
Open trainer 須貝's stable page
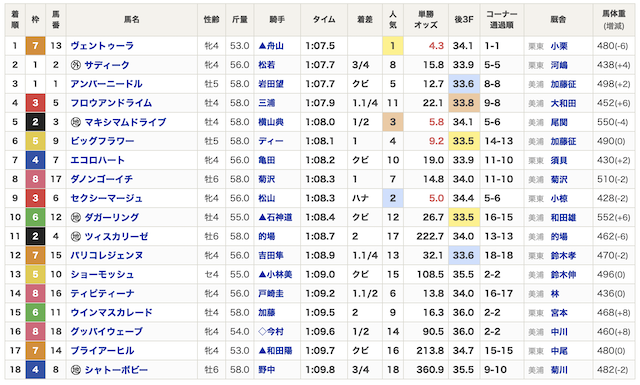pos(559,160)
